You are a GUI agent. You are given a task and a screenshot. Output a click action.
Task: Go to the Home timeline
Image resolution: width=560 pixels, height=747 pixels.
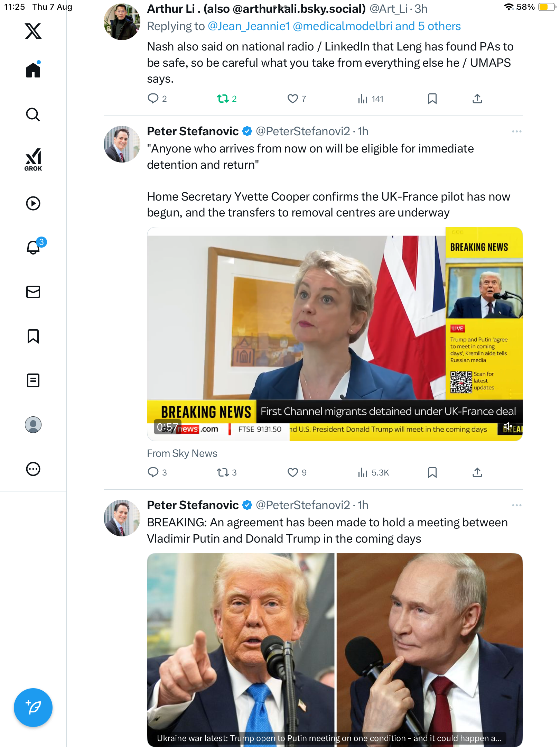33,70
